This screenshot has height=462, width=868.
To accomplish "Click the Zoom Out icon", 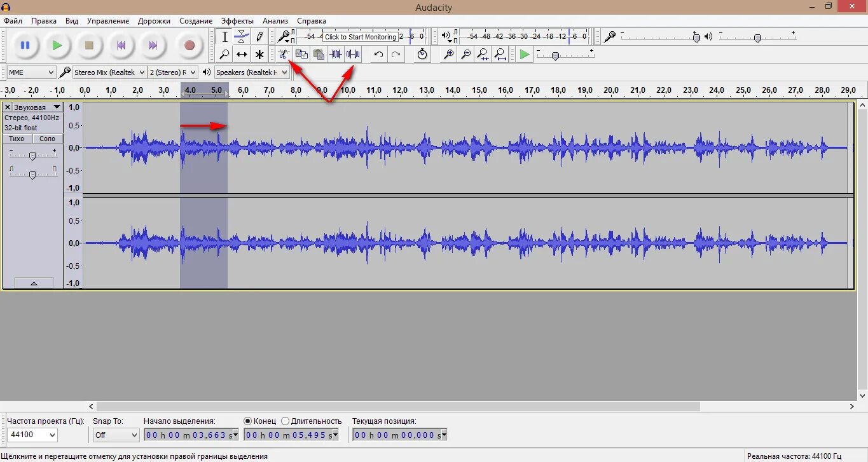I will (x=466, y=55).
